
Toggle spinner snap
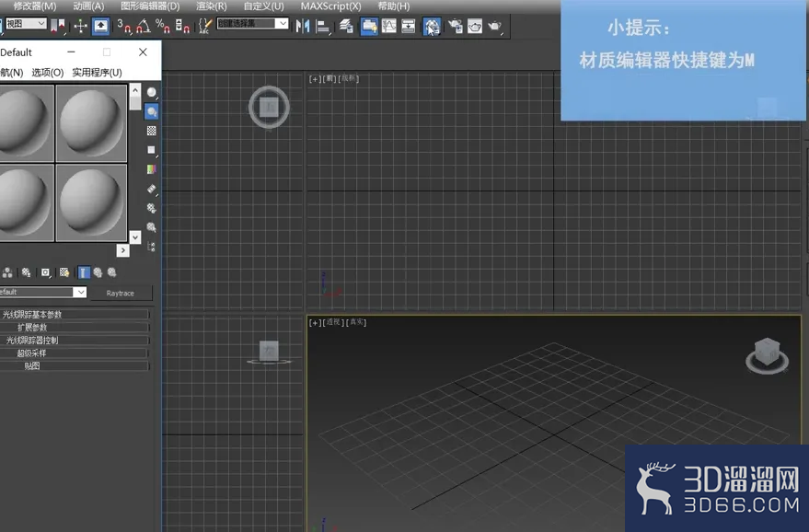pos(182,26)
